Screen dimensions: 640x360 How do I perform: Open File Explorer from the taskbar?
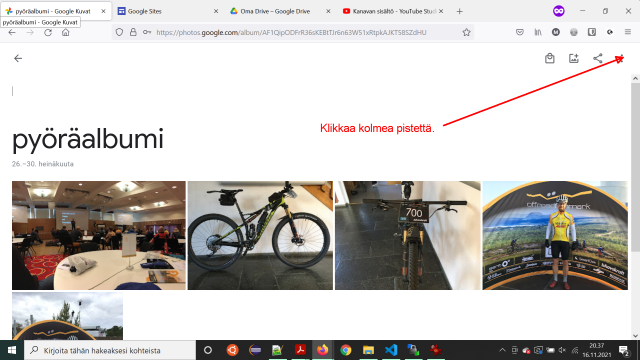pyautogui.click(x=368, y=350)
